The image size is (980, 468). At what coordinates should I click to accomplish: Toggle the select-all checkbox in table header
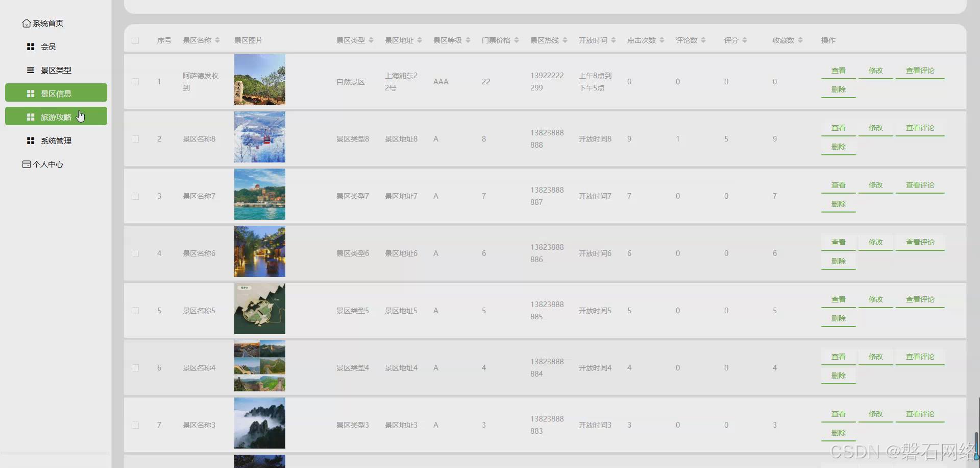(135, 40)
